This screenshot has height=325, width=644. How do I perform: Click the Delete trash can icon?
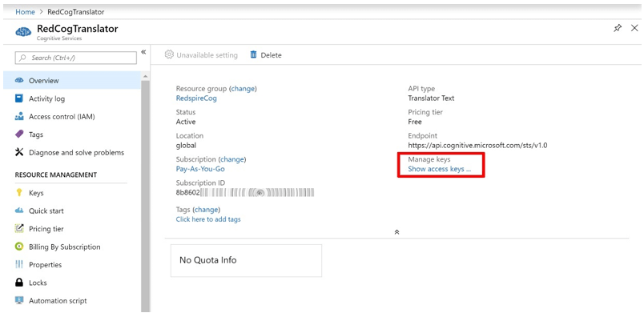(x=253, y=54)
